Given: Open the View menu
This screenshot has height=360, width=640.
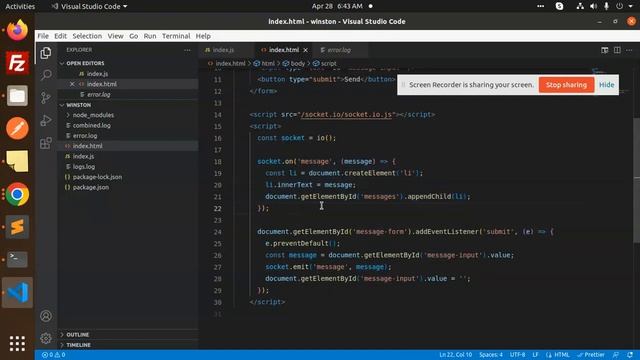Looking at the screenshot, I should [115, 36].
